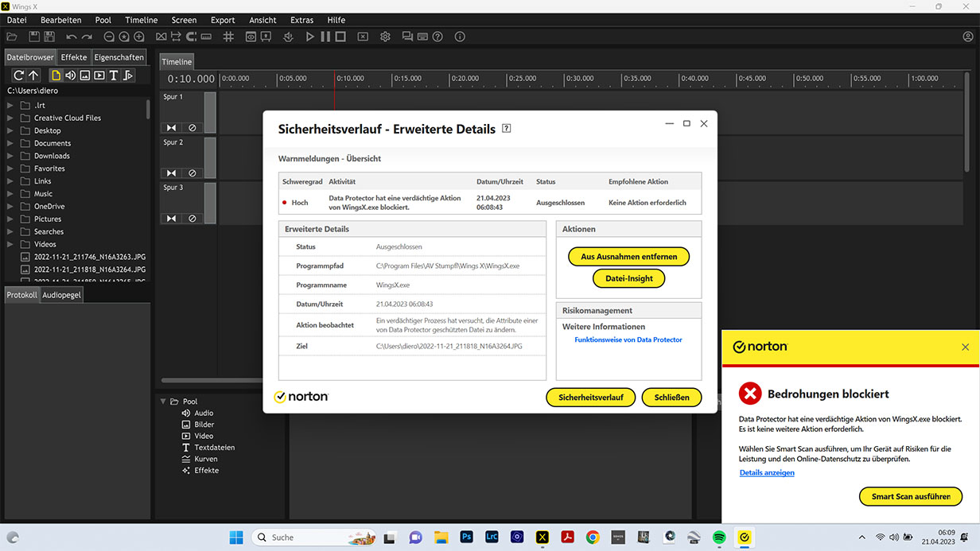The width and height of the screenshot is (980, 551).
Task: Open Spotify from the Windows taskbar
Action: coord(718,537)
